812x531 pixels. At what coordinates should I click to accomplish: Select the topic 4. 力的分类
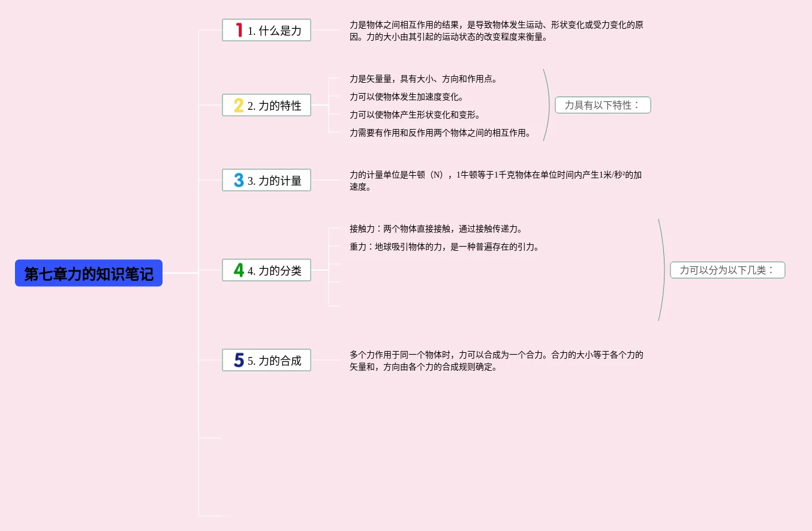point(266,270)
